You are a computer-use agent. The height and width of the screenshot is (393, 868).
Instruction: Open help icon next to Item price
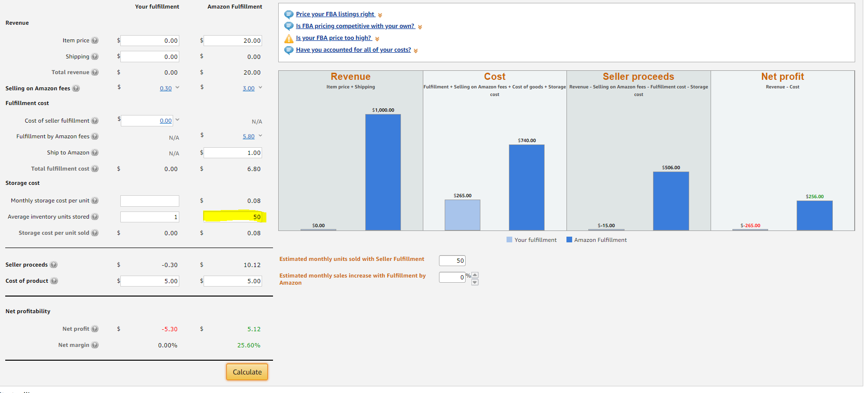(95, 40)
